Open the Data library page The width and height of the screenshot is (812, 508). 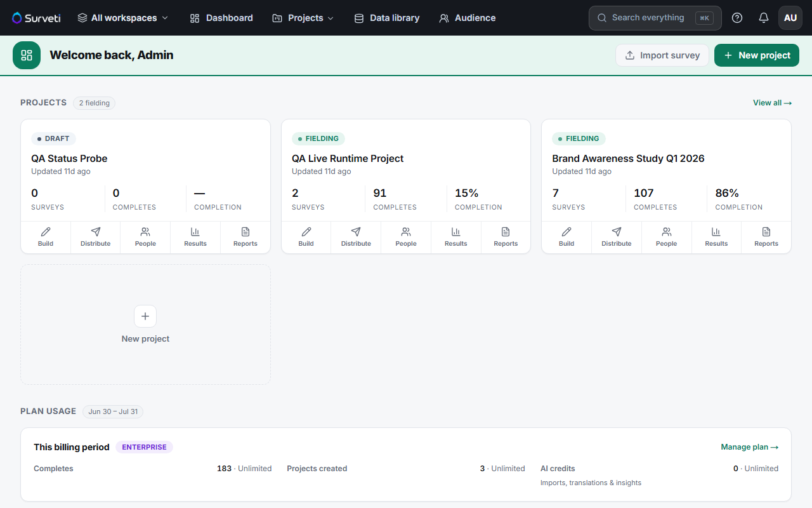coord(387,18)
